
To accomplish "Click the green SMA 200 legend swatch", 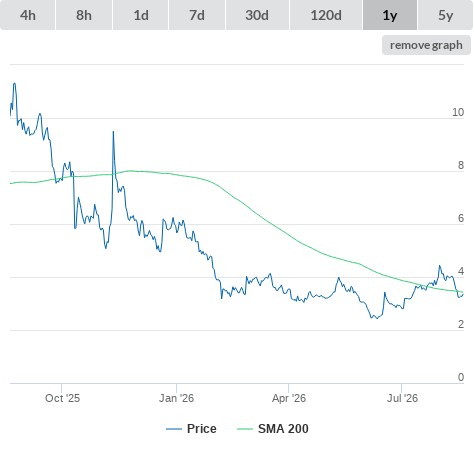I will 245,429.
